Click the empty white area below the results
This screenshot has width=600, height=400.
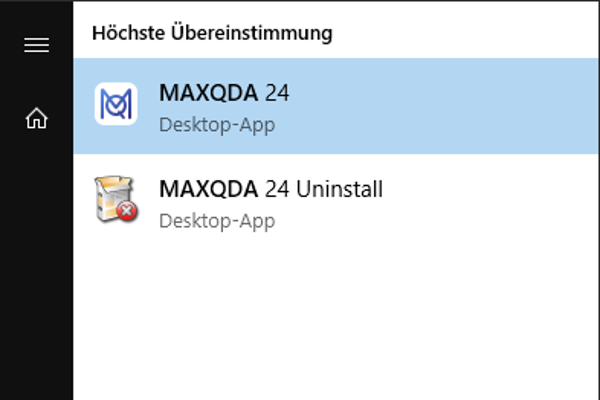[x=336, y=320]
